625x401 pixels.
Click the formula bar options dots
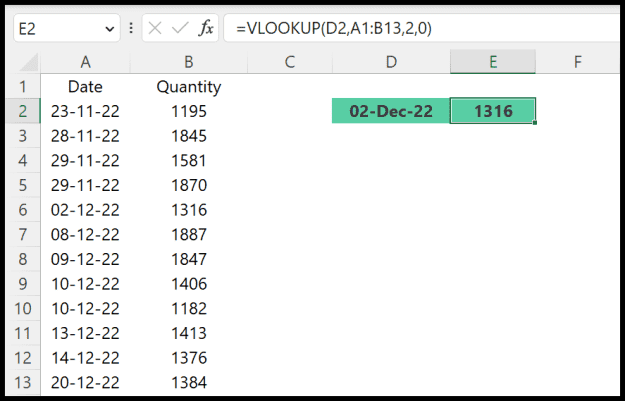(x=132, y=29)
